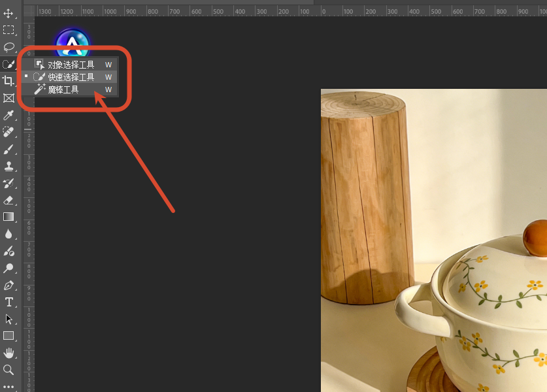Image resolution: width=547 pixels, height=392 pixels.
Task: Select the Move tool
Action: [8, 13]
